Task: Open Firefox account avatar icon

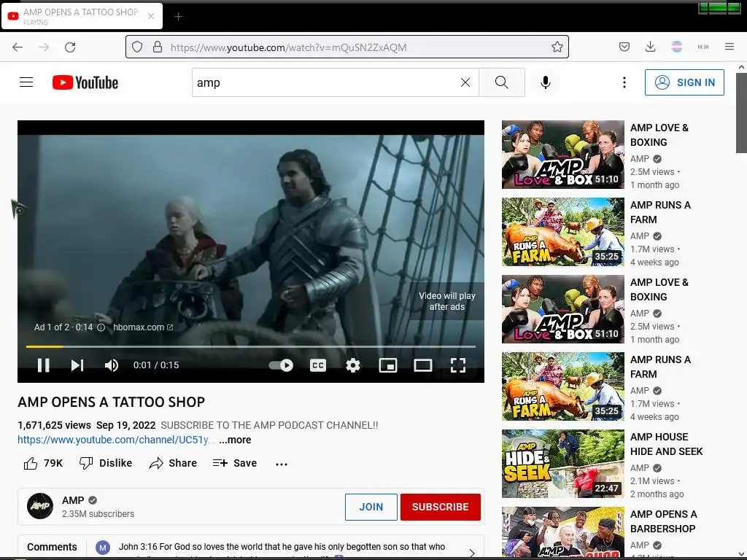Action: (676, 47)
